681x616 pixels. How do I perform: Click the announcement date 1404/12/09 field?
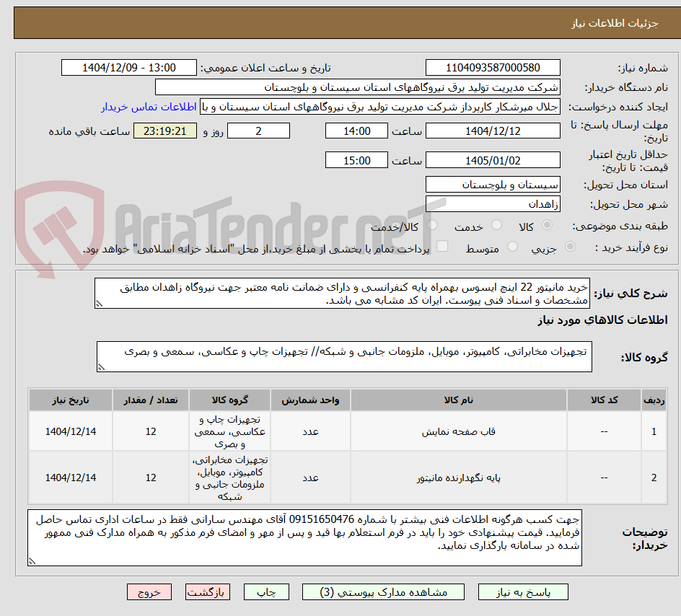click(129, 68)
